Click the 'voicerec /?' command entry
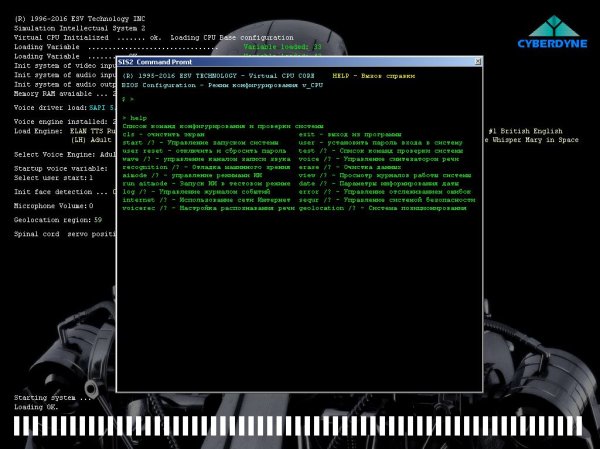Viewport: 600px width, 449px height. (x=209, y=208)
